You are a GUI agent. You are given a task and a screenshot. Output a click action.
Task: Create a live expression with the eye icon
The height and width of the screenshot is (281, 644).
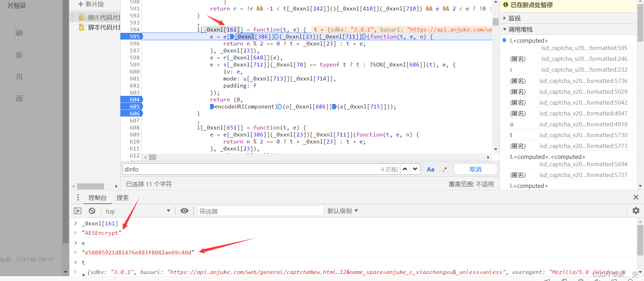(184, 211)
